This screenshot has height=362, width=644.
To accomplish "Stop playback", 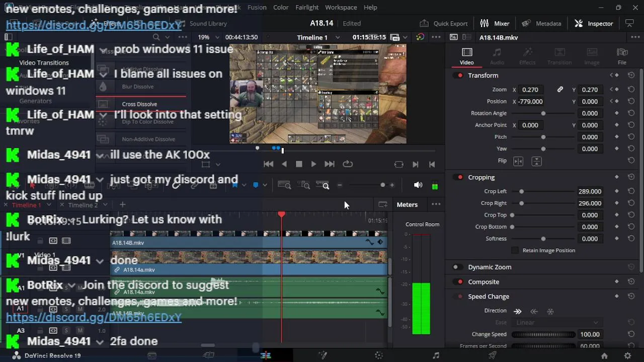I will pos(299,164).
